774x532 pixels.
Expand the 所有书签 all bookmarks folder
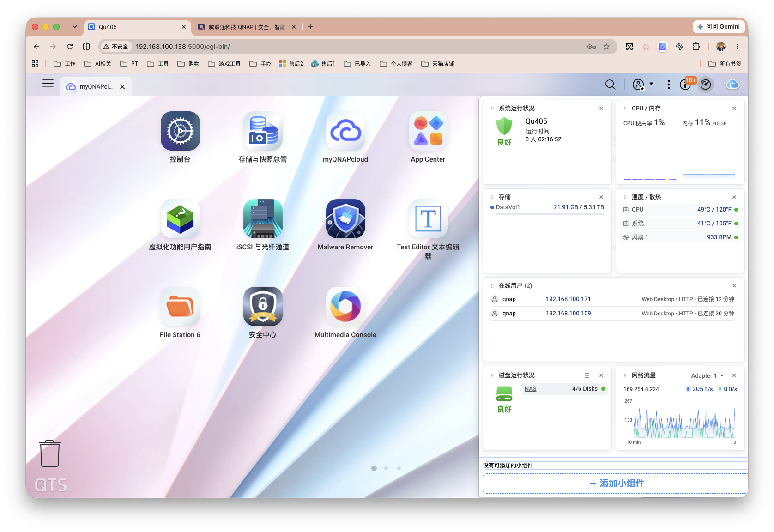point(725,64)
